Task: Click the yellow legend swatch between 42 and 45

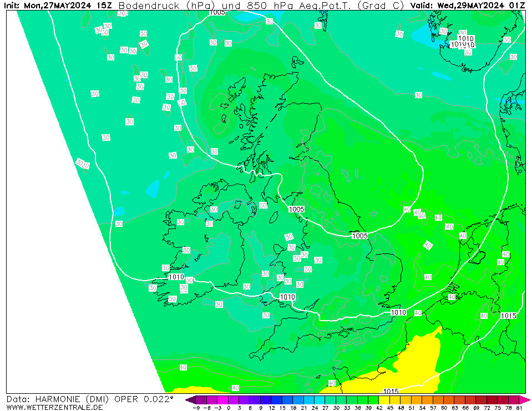Action: (384, 399)
